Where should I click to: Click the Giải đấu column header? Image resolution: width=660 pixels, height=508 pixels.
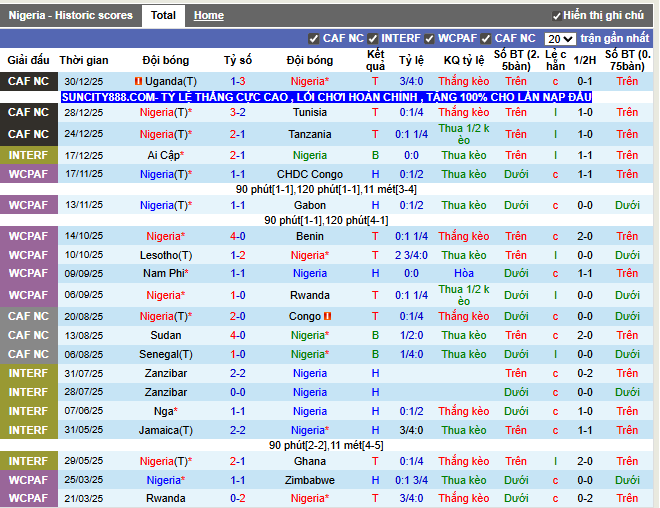[x=29, y=60]
